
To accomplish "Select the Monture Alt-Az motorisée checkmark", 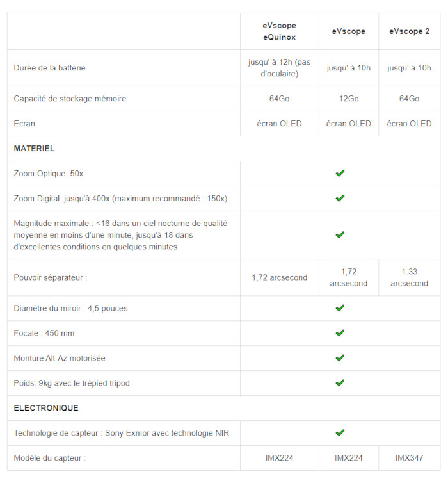I will pyautogui.click(x=340, y=358).
